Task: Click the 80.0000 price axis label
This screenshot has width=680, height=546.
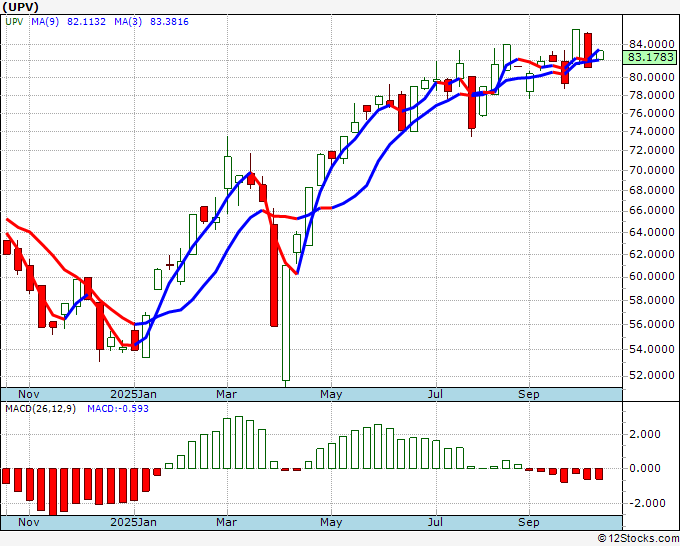Action: point(652,78)
